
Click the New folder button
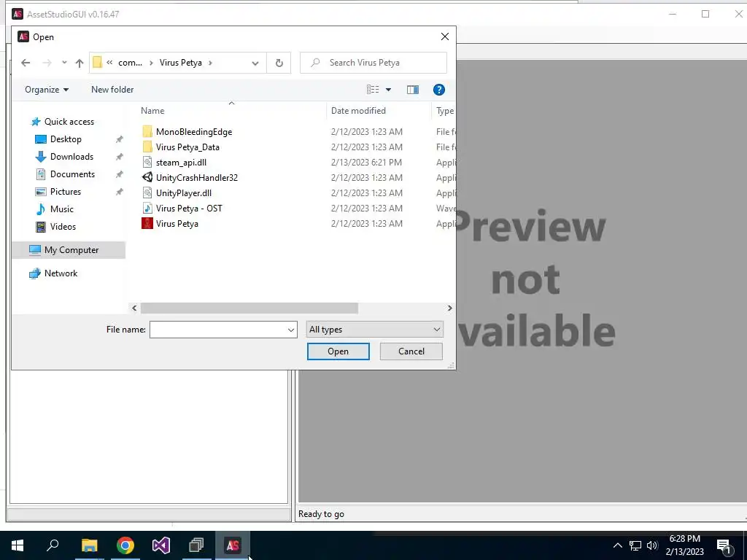tap(112, 90)
